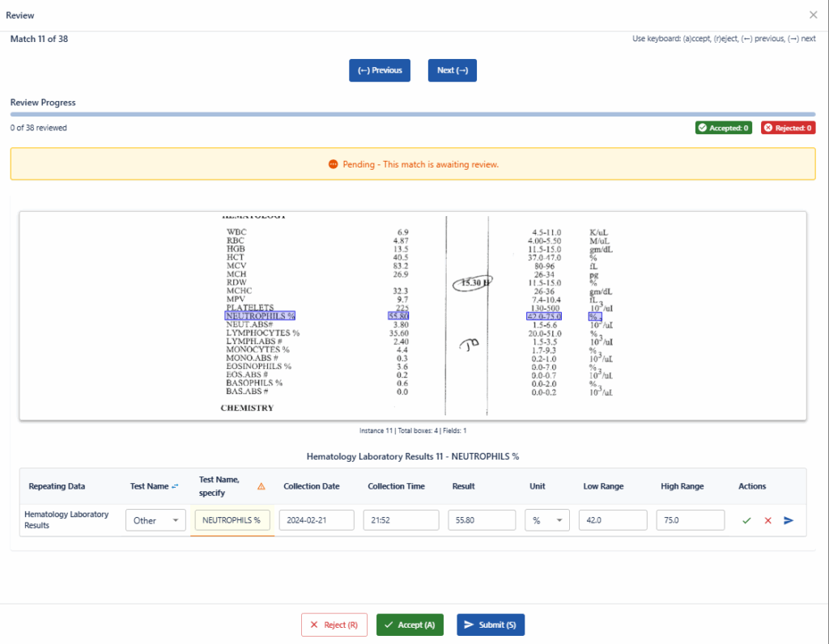
Task: Click the swap icon next to Test Name header
Action: coord(175,486)
